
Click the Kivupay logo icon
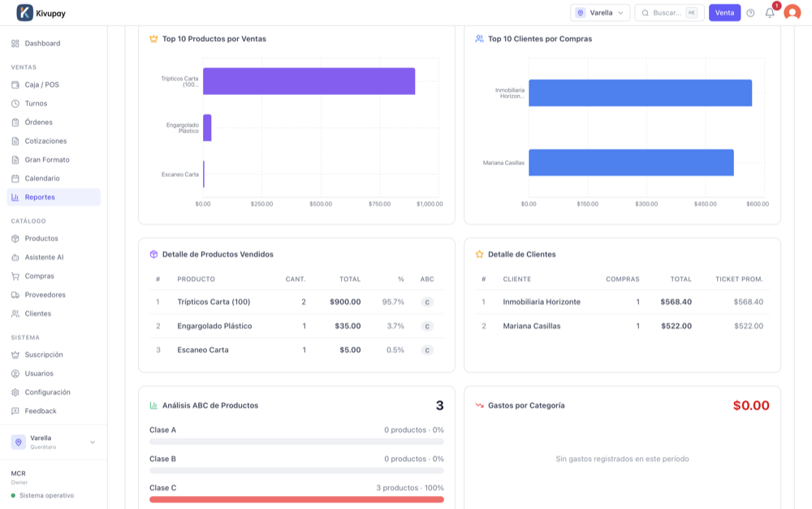[x=25, y=13]
